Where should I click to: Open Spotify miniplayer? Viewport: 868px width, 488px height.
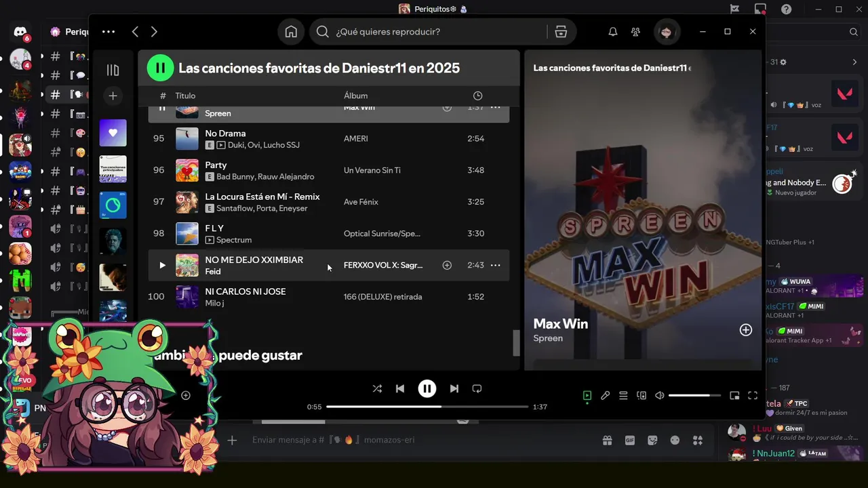point(734,395)
